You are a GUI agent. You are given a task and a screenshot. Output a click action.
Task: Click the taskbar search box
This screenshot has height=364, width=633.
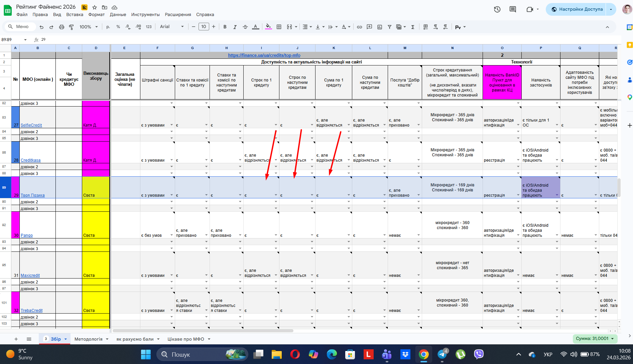coord(202,354)
